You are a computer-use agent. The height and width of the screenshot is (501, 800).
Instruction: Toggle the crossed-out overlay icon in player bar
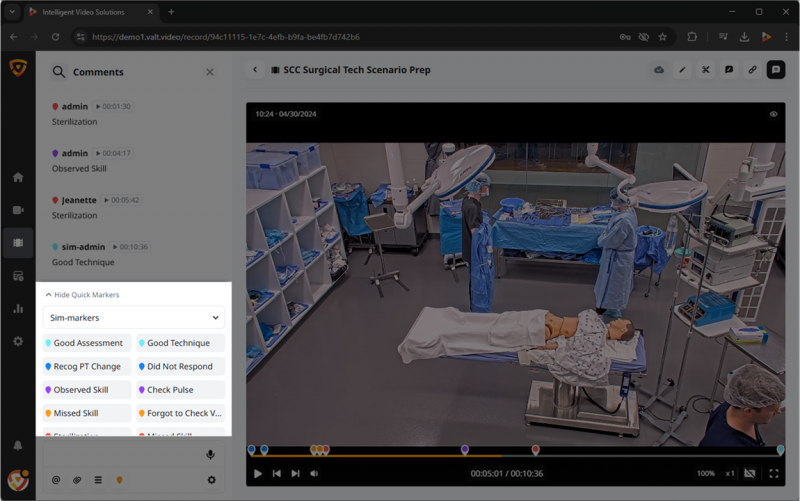click(749, 473)
